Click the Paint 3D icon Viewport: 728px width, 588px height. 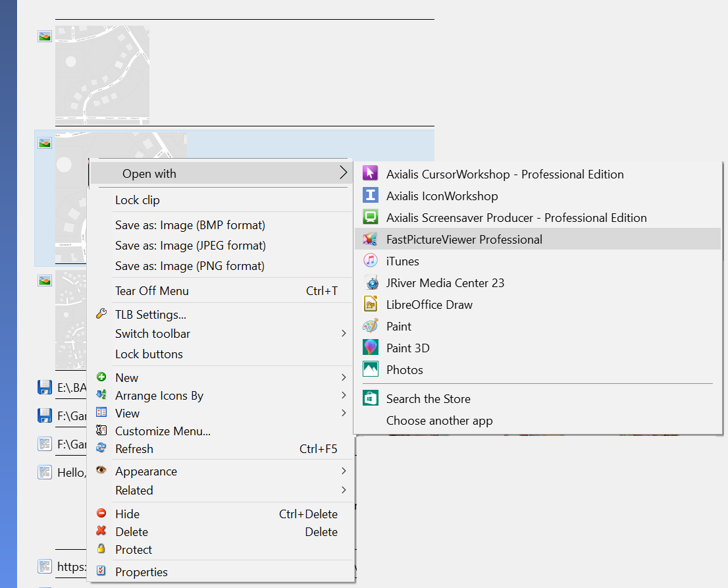coord(371,348)
